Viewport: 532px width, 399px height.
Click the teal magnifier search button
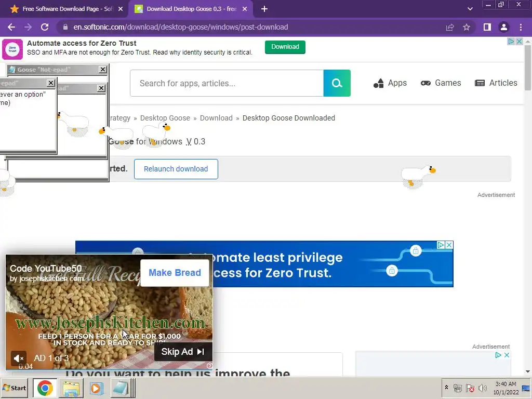click(337, 83)
